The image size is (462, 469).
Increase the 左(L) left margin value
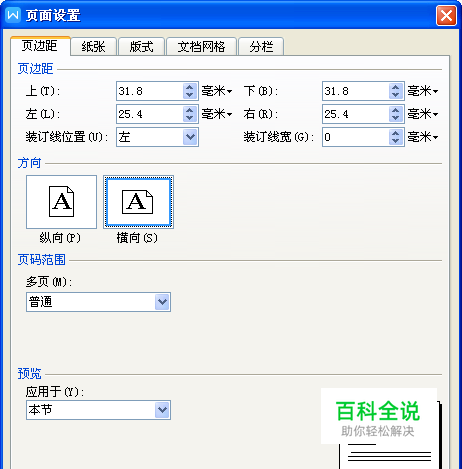190,110
